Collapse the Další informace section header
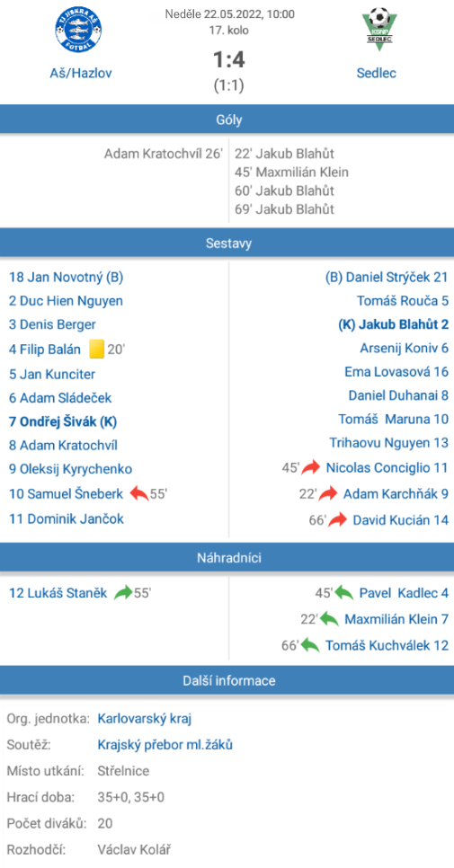This screenshot has width=454, height=868. point(227,680)
